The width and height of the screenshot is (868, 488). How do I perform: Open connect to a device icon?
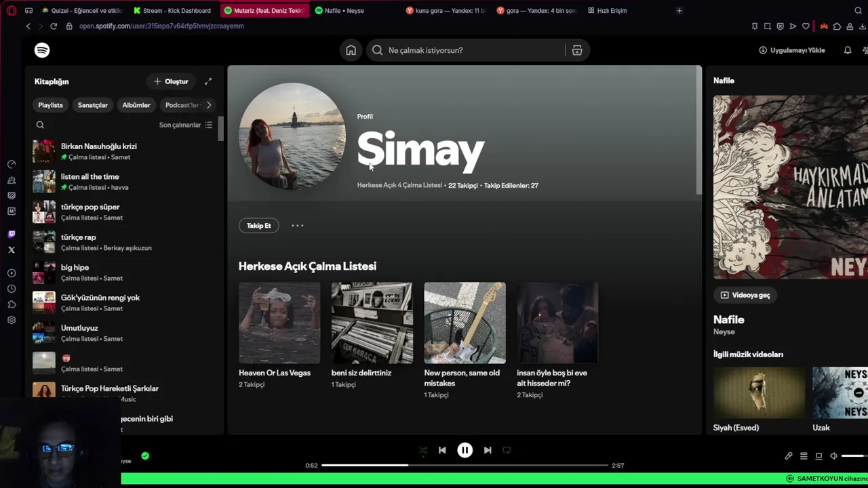pos(818,456)
